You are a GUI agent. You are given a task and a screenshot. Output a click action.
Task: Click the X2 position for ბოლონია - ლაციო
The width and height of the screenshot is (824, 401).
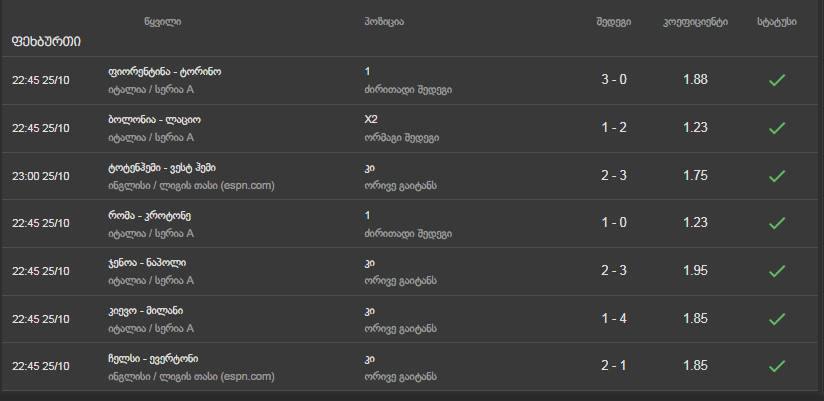tap(372, 120)
